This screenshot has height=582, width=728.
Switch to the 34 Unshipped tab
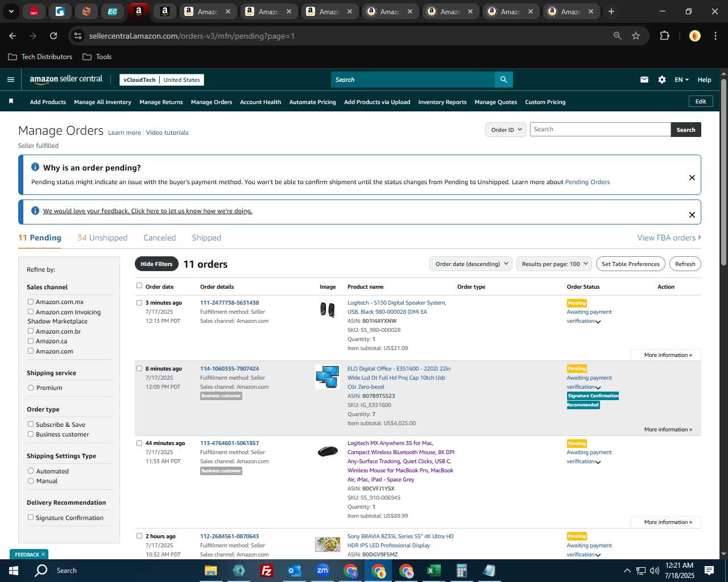point(102,238)
